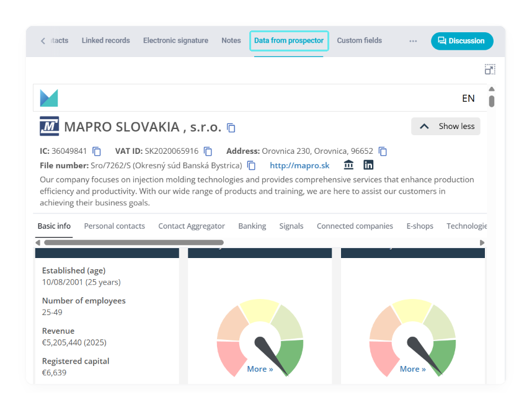Copy the file number Sro/7262/S
The image size is (532, 410).
251,166
